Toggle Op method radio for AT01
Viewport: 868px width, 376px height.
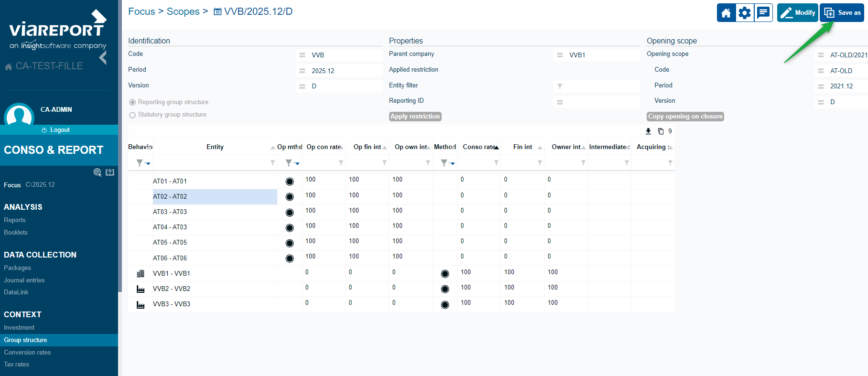[290, 182]
